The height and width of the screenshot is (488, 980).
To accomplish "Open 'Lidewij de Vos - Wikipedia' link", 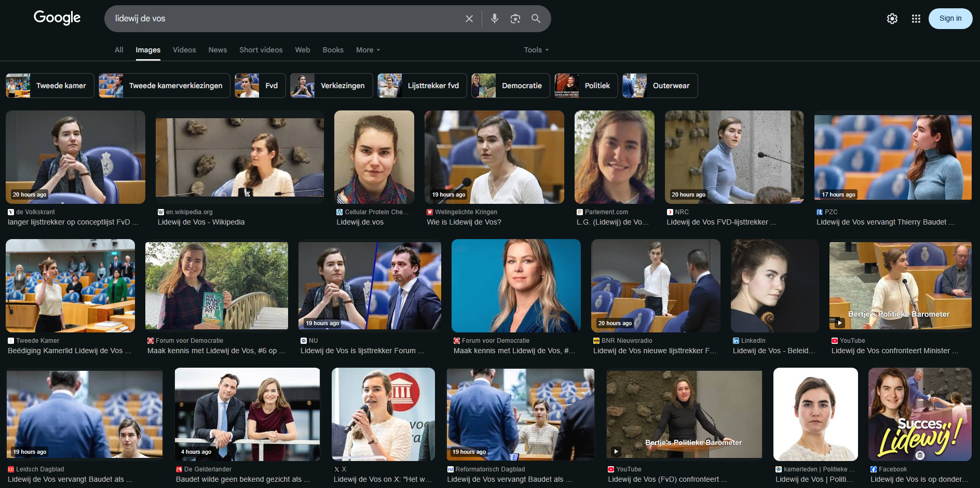I will coord(201,222).
